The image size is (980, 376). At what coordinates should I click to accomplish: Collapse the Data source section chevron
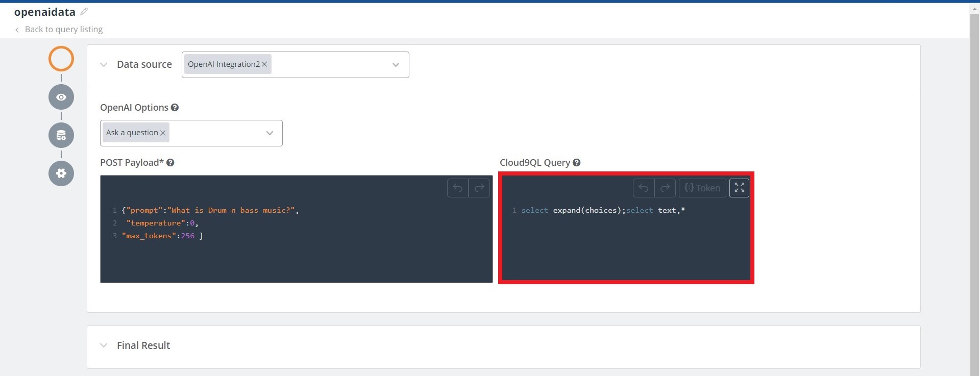point(104,65)
